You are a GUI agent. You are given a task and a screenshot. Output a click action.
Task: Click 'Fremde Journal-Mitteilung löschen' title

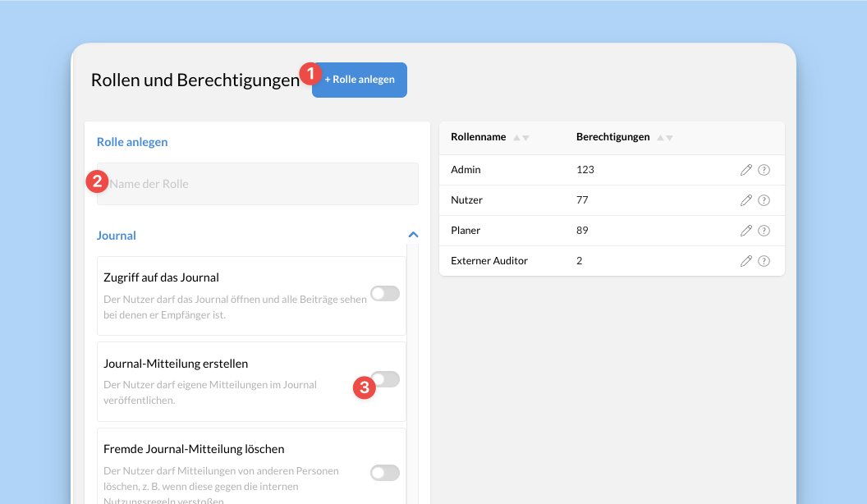point(194,449)
